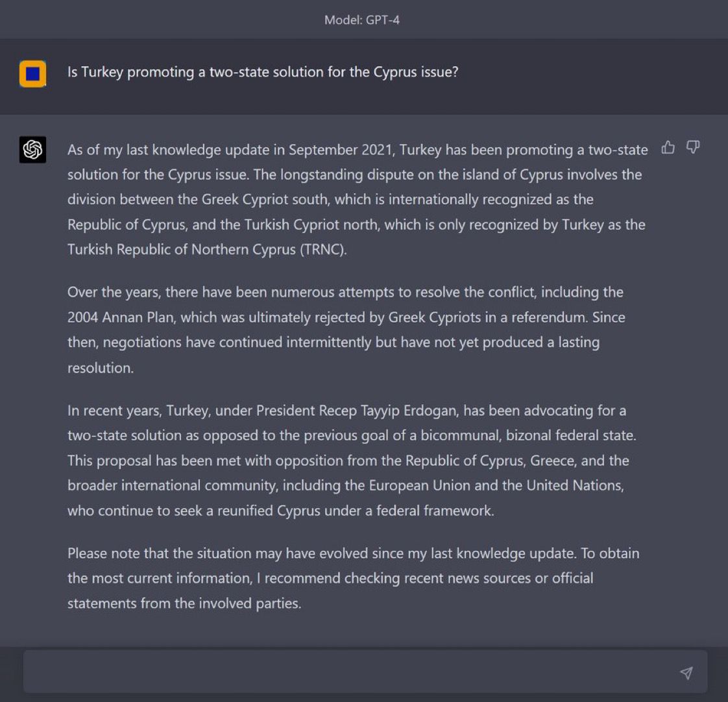Click the paper plane send icon
This screenshot has width=728, height=702.
click(x=686, y=673)
